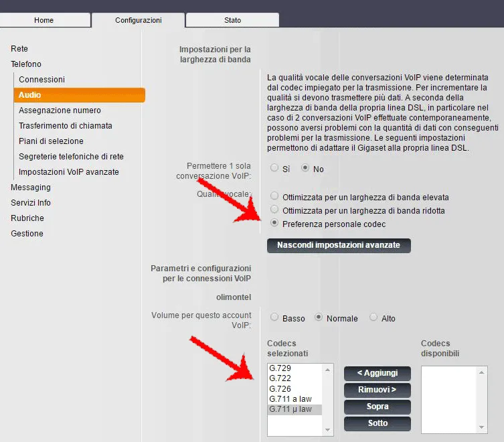Select Sì for single VoIP conversation
This screenshot has height=442, width=504.
274,169
